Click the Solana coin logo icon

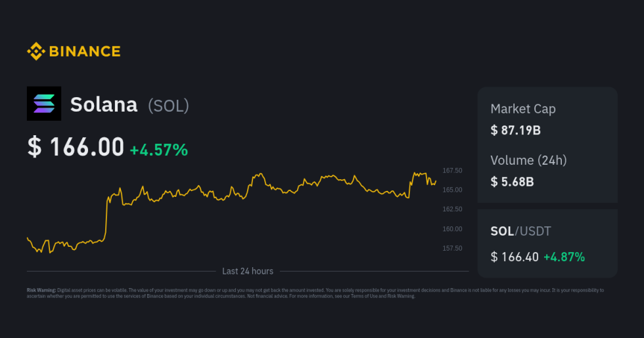click(44, 104)
